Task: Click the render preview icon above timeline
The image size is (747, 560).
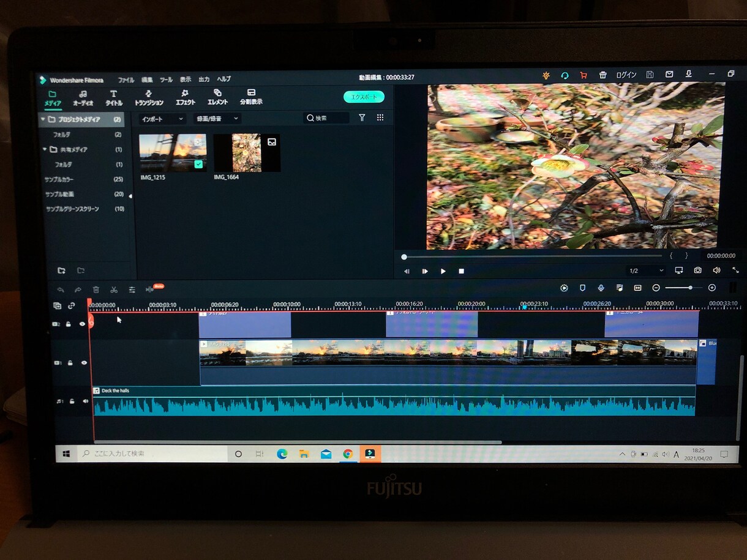Action: point(564,288)
